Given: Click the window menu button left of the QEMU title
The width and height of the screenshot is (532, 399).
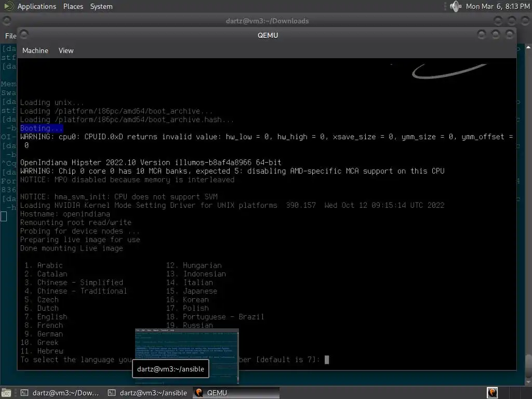Looking at the screenshot, I should click(x=24, y=34).
